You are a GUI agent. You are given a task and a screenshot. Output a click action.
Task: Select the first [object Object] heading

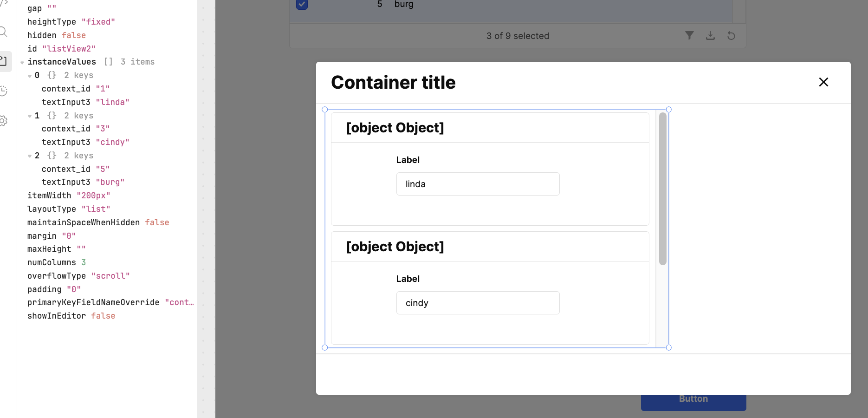(395, 128)
